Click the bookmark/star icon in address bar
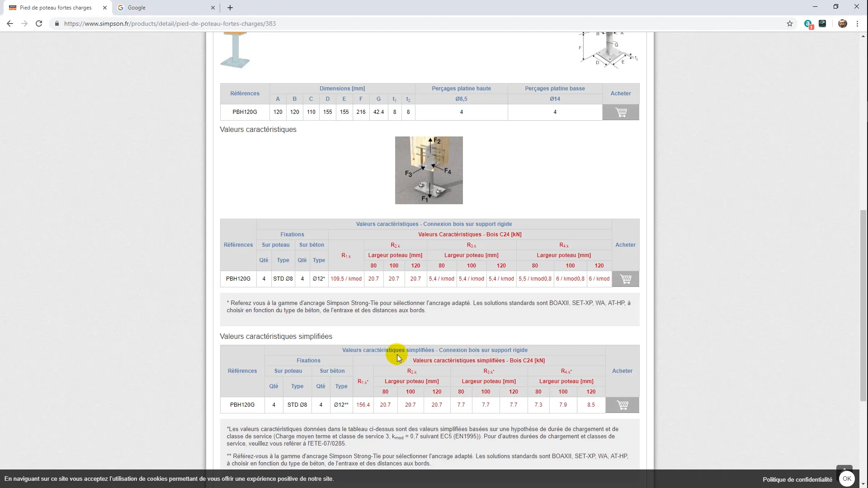868x488 pixels. point(790,24)
